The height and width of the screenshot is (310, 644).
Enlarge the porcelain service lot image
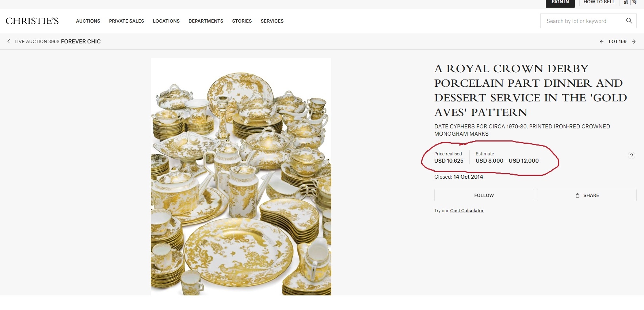point(241,177)
